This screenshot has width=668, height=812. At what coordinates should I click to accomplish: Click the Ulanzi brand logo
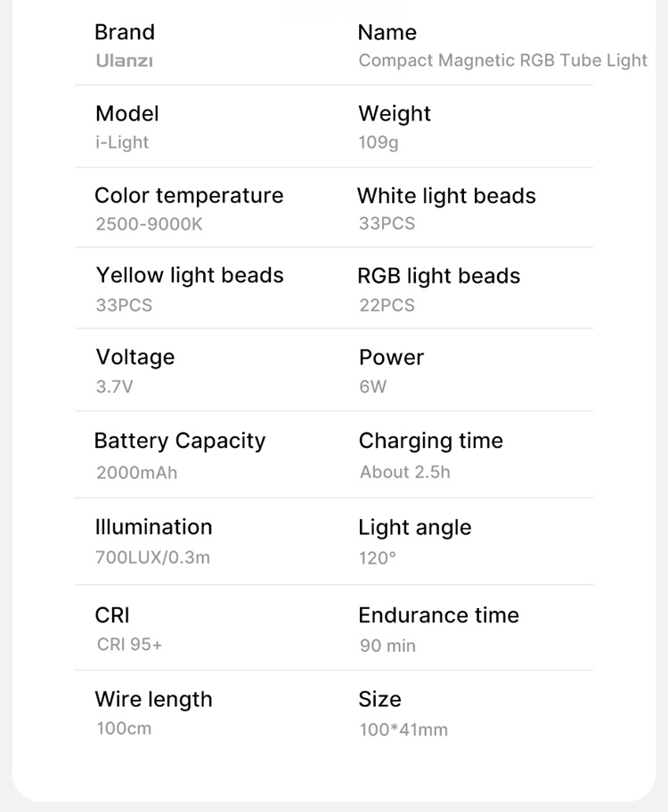[x=124, y=61]
